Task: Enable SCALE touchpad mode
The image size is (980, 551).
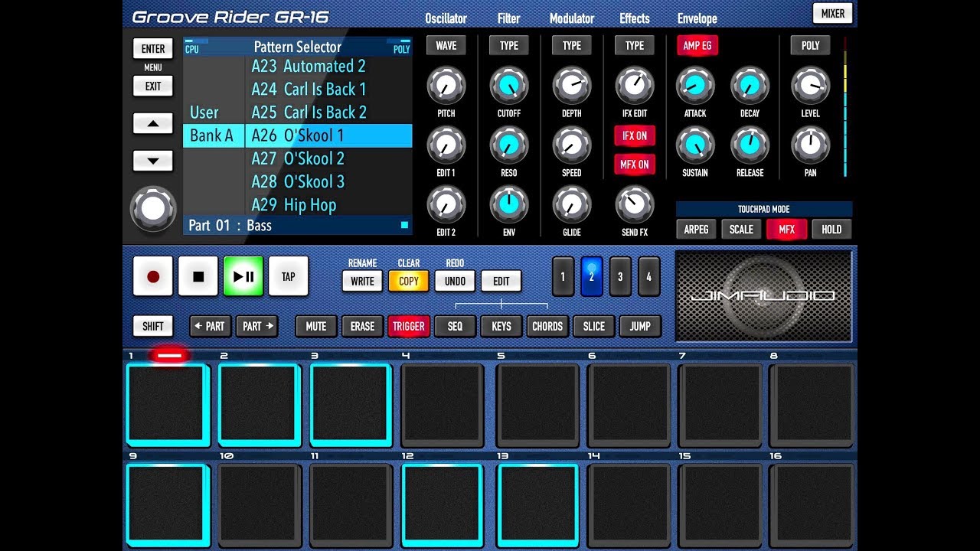Action: click(x=741, y=230)
